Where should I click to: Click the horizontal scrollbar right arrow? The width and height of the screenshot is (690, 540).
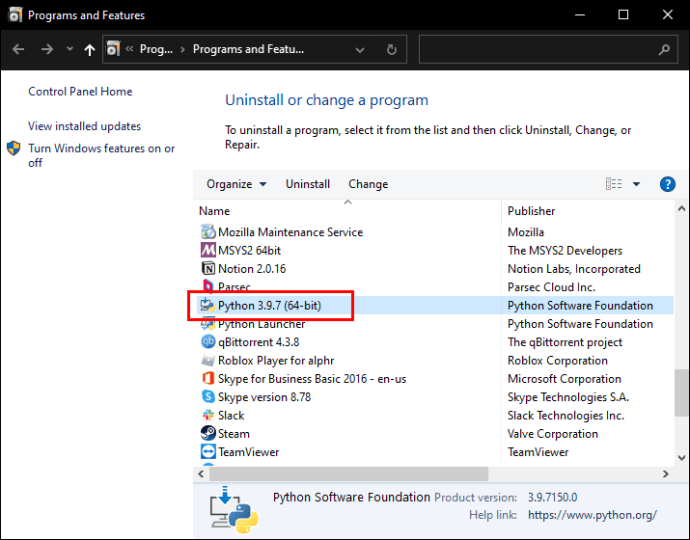(665, 474)
